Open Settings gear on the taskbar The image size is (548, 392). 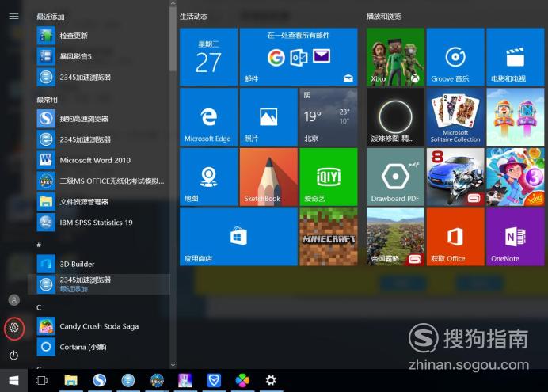click(x=271, y=380)
